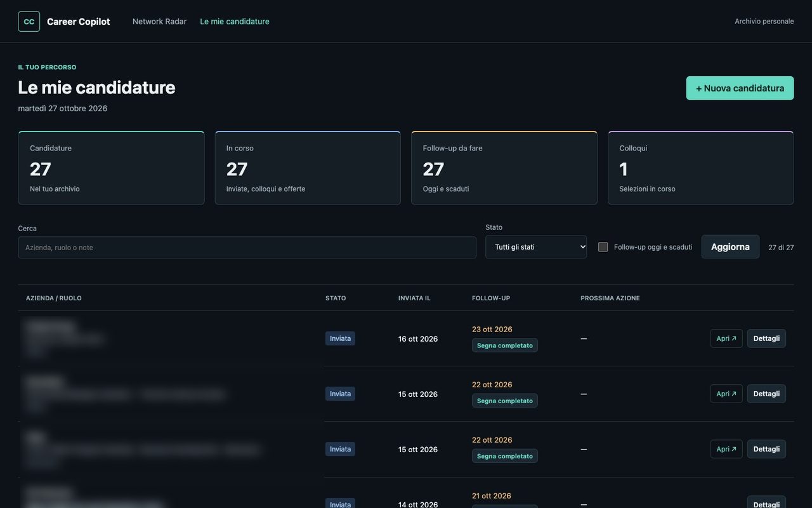
Task: Click the Inviata badge in the 16 ott 2026 row
Action: pos(340,338)
